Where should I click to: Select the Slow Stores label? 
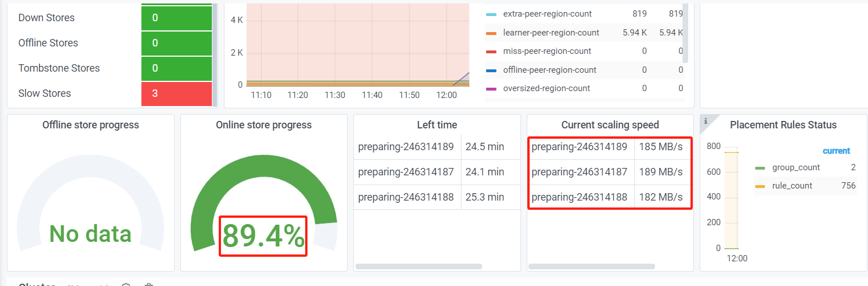pos(45,93)
